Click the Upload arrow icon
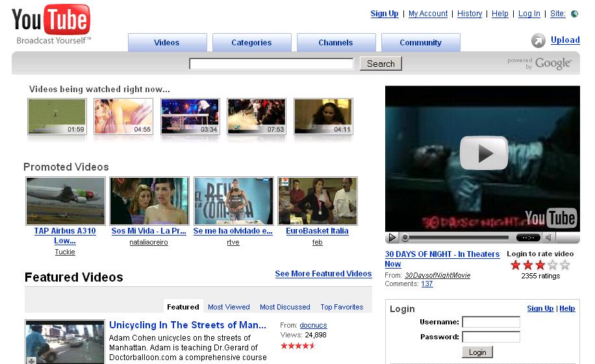595x364 pixels. (538, 40)
